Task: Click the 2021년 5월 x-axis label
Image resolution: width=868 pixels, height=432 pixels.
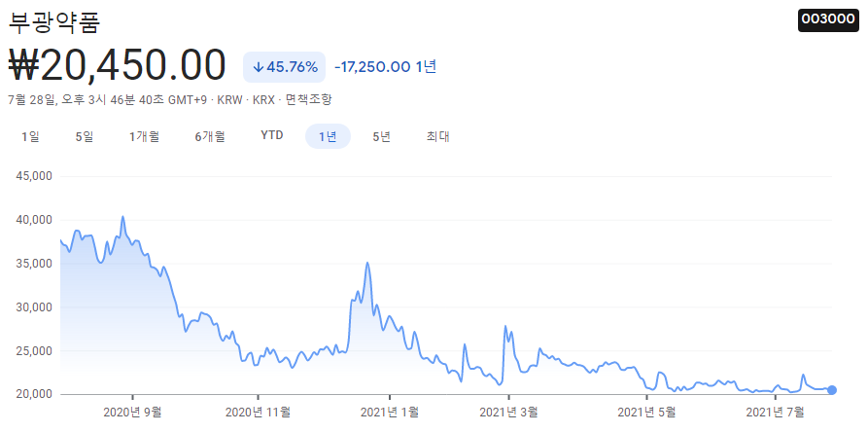Action: coord(646,412)
